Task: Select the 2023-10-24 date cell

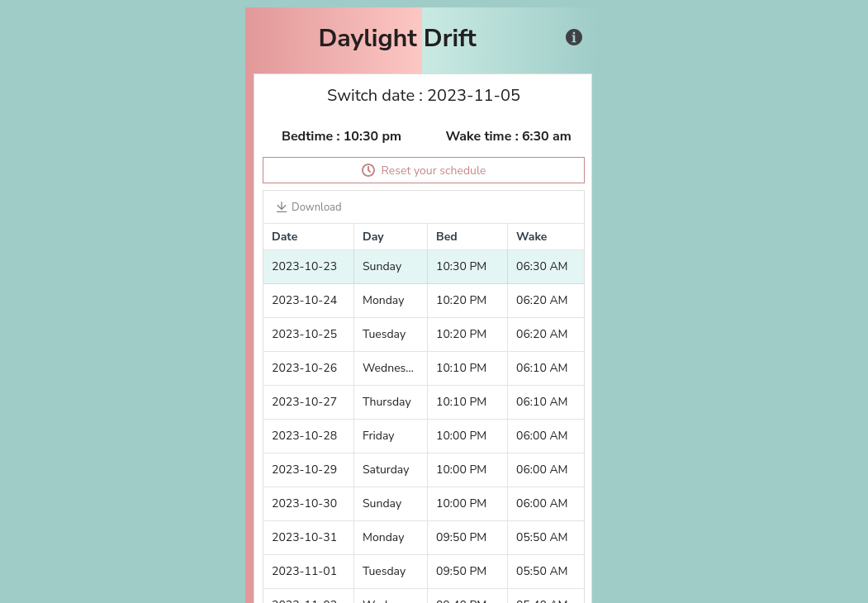Action: (x=305, y=301)
